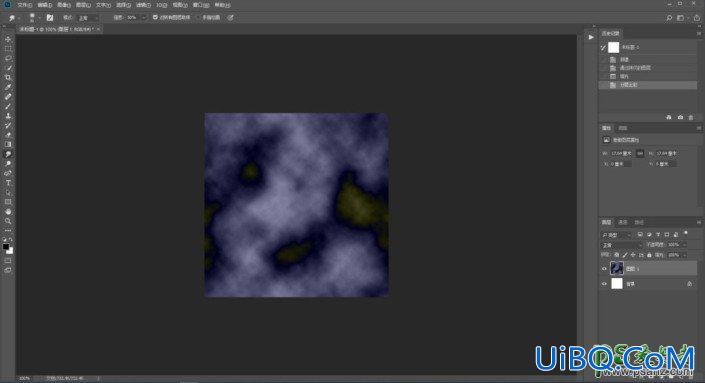This screenshot has width=705, height=383.
Task: Select the Lasso tool
Action: point(8,58)
